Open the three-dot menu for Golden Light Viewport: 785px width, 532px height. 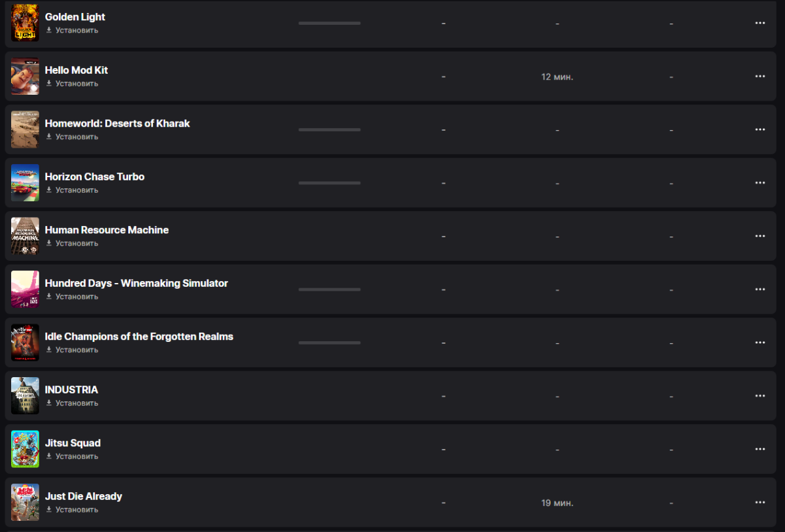coord(759,23)
